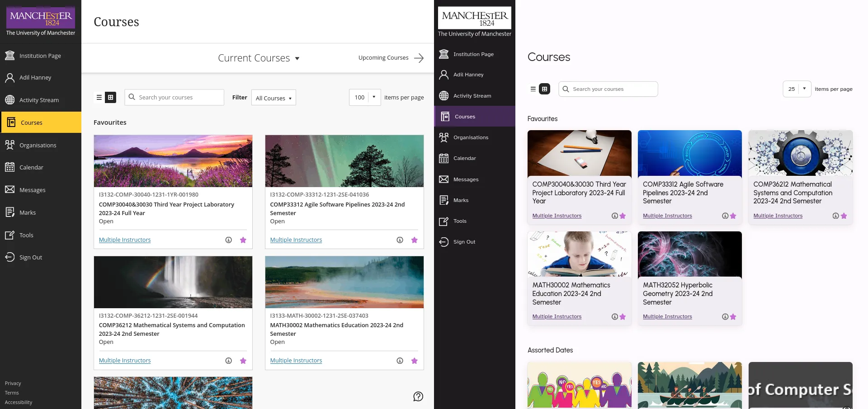Open the help question-mark bubble icon
Viewport: 868px width, 409px height.
coord(418,396)
